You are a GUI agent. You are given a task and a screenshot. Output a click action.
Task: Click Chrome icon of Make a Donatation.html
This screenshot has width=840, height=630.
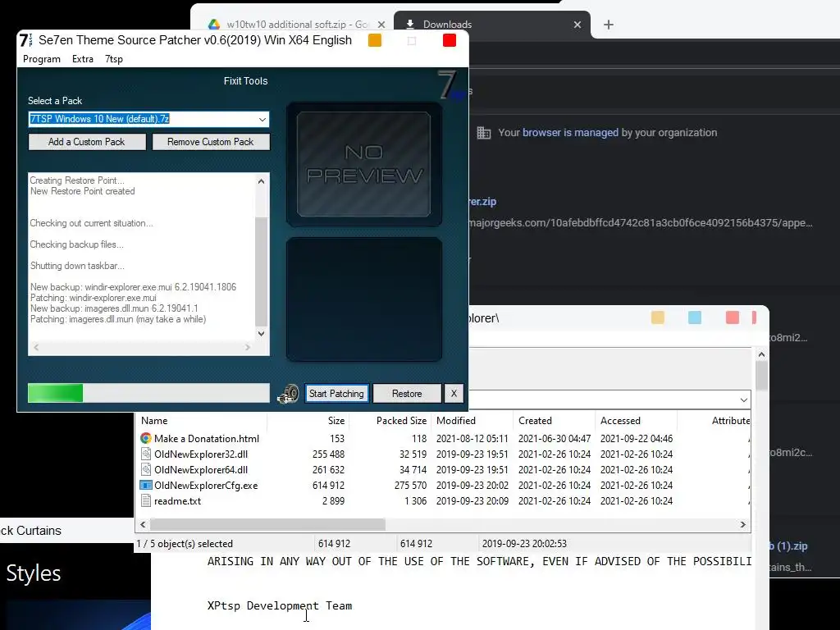(x=146, y=438)
